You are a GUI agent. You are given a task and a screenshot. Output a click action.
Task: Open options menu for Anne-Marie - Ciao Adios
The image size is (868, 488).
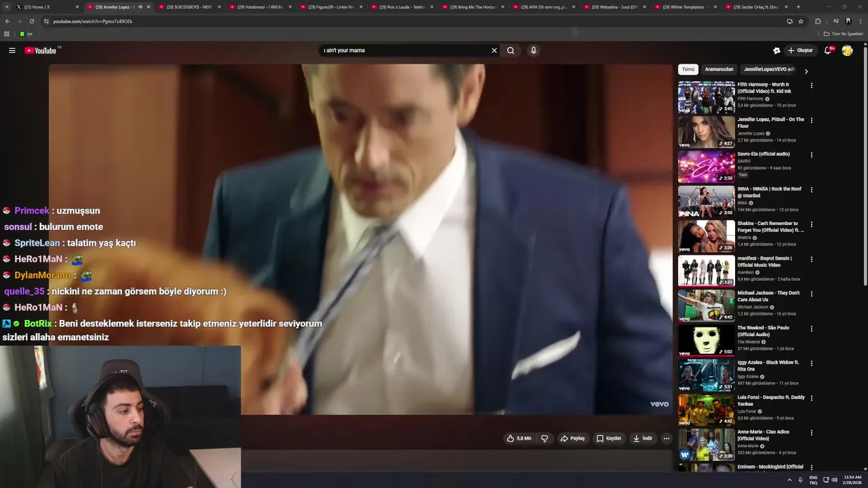point(811,432)
